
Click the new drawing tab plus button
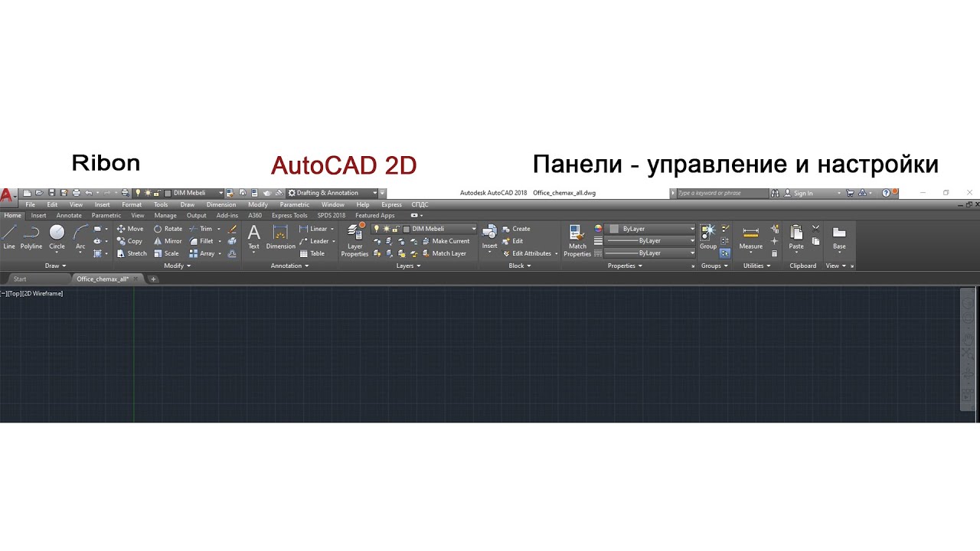153,279
